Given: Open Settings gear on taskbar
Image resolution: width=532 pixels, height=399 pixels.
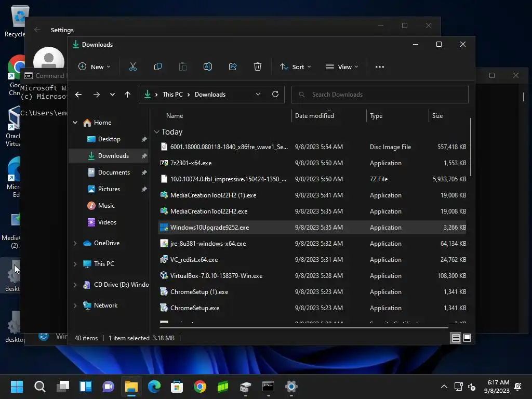Looking at the screenshot, I should (291, 387).
